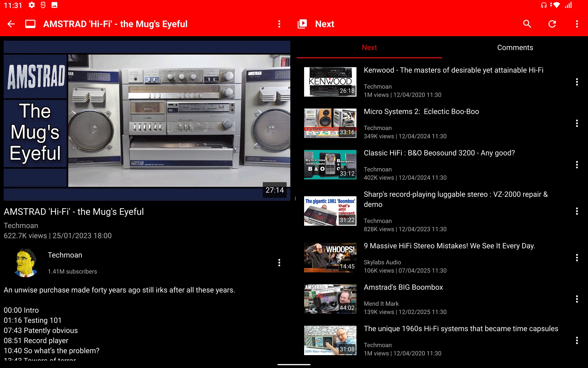Open the Techmoan channel options menu
Image resolution: width=588 pixels, height=368 pixels.
click(x=279, y=263)
